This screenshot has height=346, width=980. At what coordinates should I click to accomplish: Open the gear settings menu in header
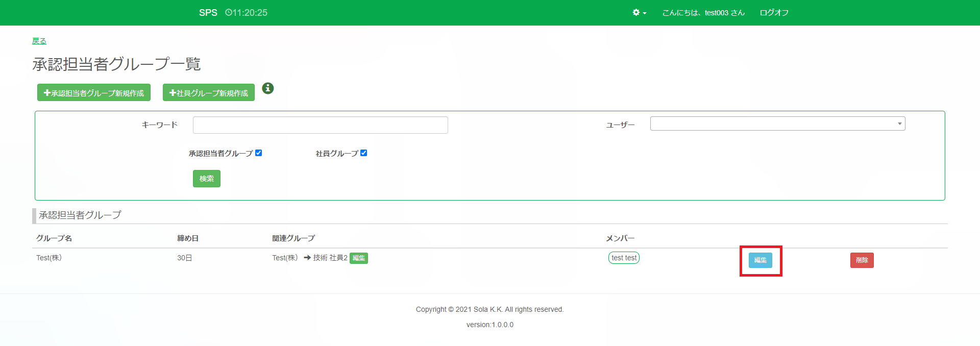(639, 13)
